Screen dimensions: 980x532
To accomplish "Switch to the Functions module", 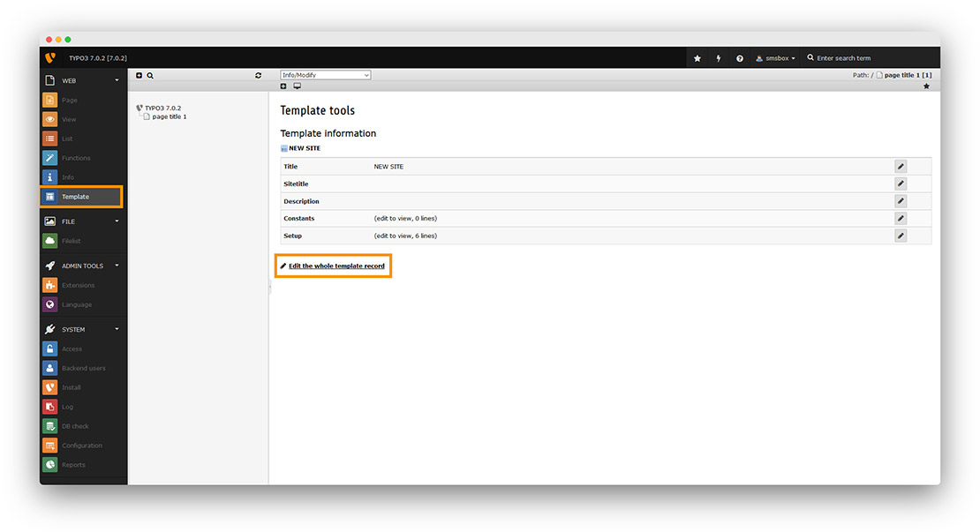I will (81, 157).
